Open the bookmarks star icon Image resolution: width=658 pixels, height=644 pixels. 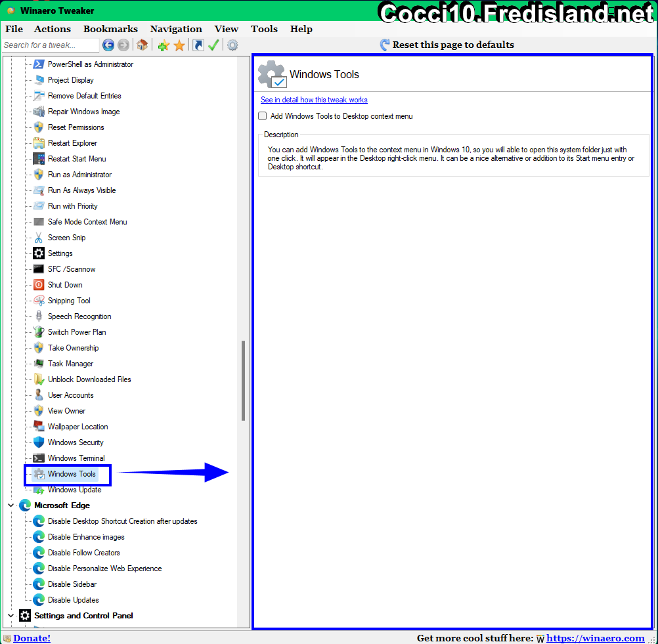tap(179, 45)
